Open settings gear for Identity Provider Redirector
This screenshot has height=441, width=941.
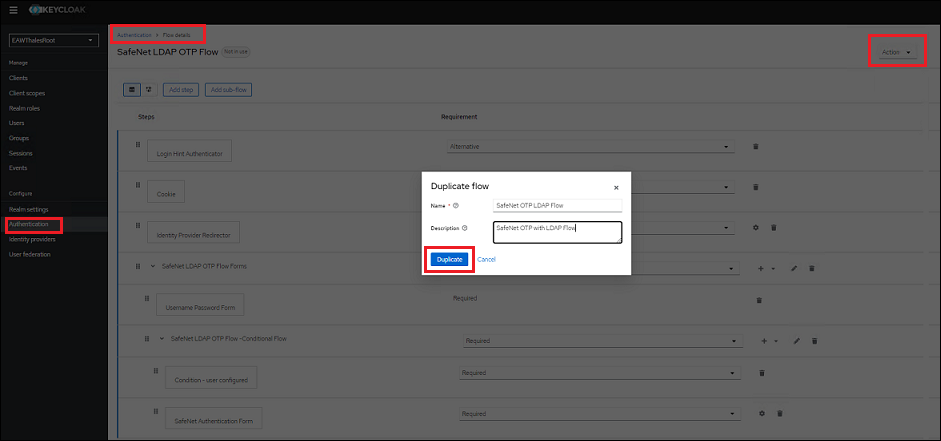756,227
